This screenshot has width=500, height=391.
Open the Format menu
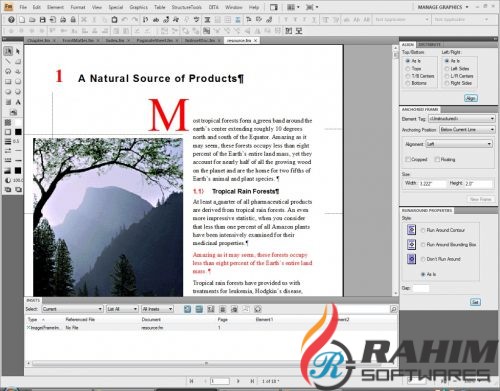78,7
